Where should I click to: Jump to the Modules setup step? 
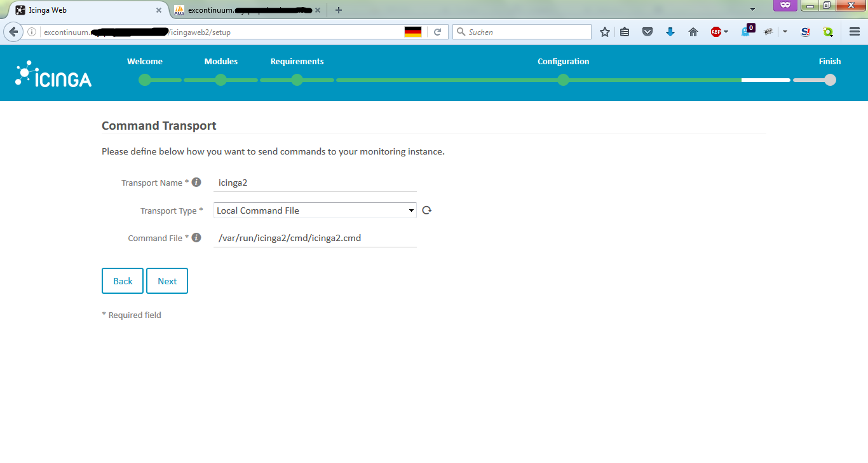(221, 62)
